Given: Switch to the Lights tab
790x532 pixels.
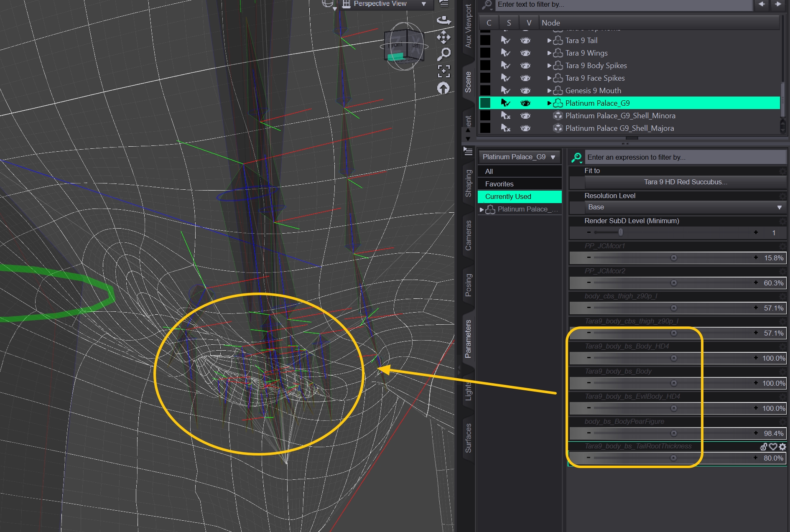Looking at the screenshot, I should 469,390.
